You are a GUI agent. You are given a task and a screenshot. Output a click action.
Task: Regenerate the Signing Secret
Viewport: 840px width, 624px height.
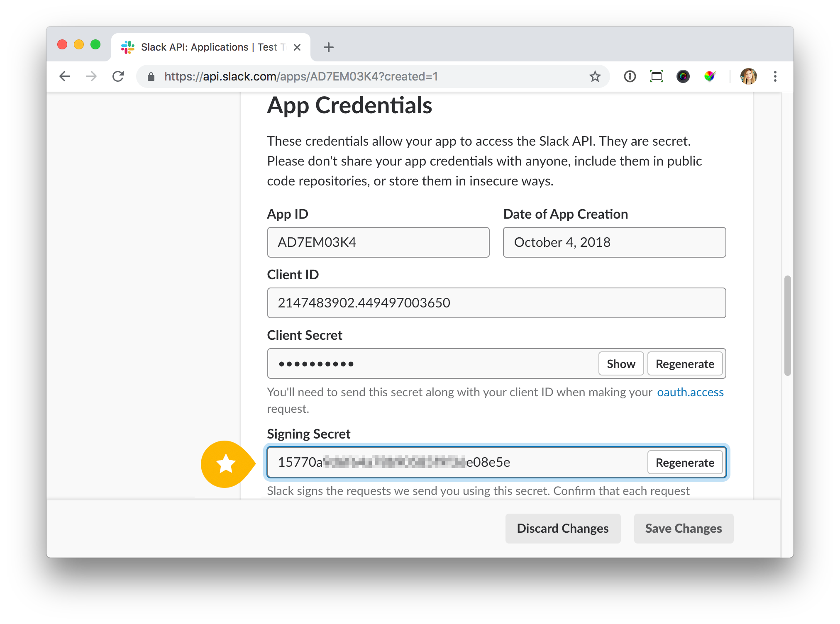coord(685,462)
